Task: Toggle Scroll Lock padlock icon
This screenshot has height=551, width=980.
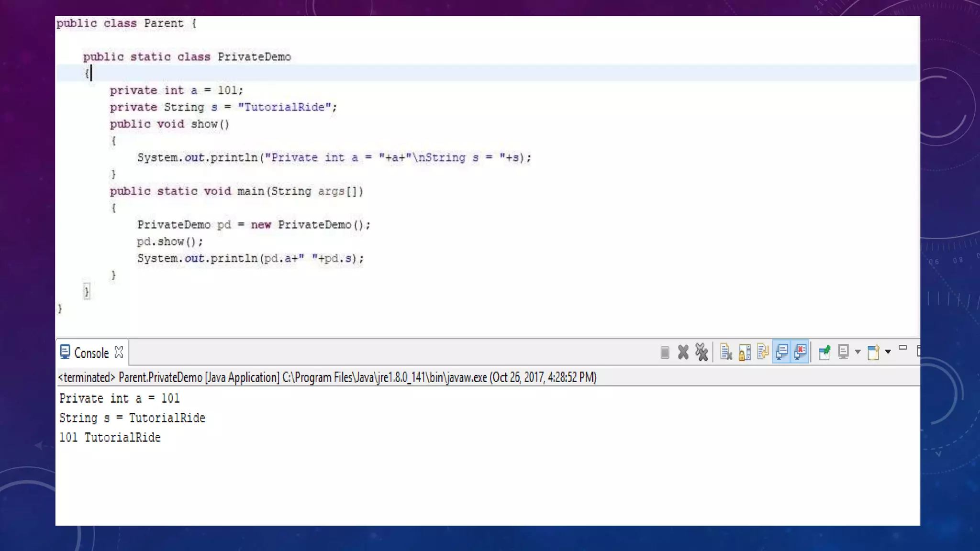Action: pyautogui.click(x=745, y=353)
